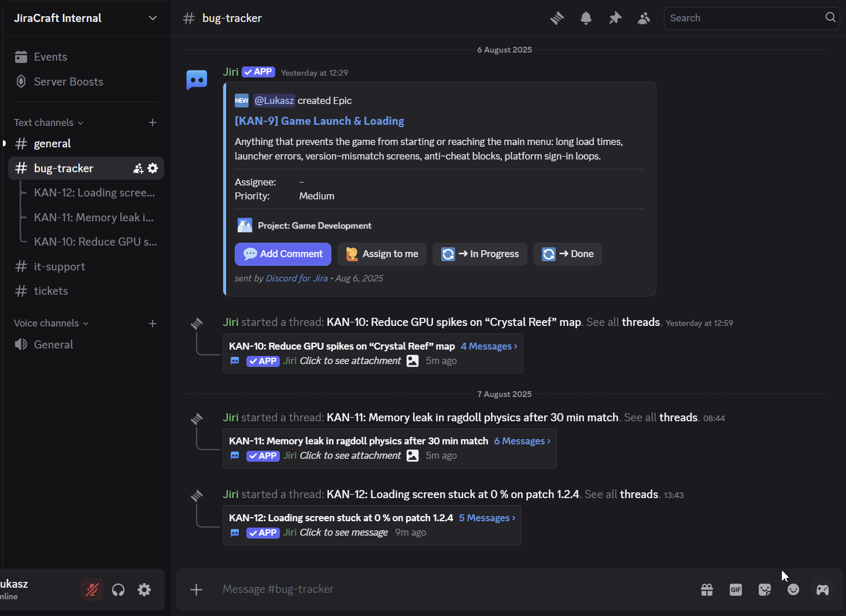
Task: Click the KAN-11 thread title in chat
Action: click(x=359, y=441)
